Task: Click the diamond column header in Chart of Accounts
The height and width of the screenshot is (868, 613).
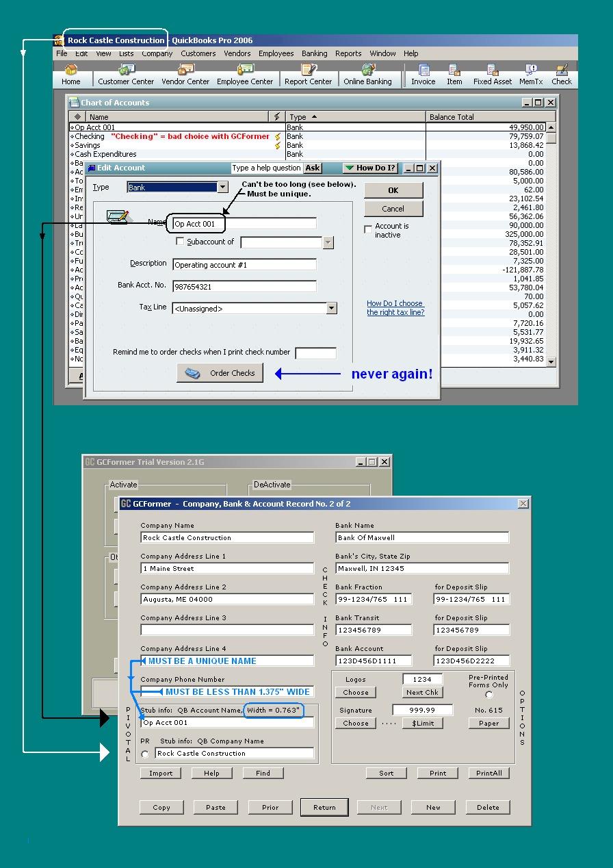Action: pos(77,116)
